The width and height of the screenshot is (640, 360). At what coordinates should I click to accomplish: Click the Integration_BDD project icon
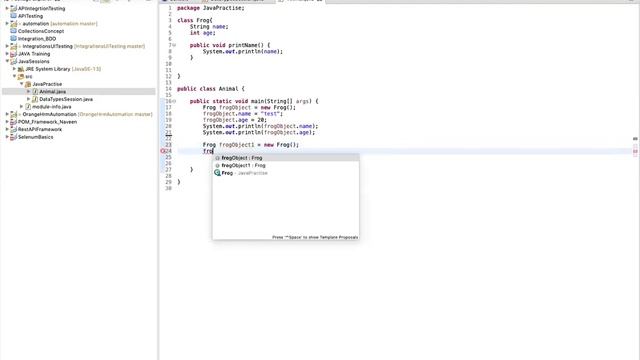[x=13, y=39]
